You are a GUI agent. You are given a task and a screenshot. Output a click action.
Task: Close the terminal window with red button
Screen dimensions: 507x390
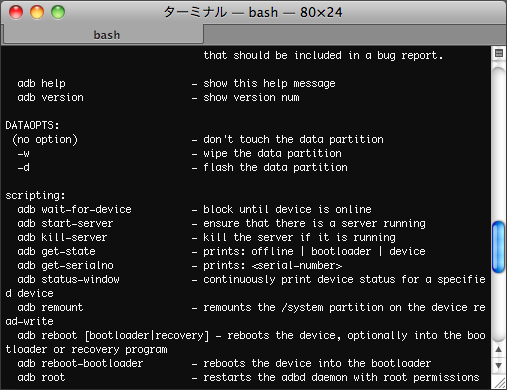coord(16,12)
